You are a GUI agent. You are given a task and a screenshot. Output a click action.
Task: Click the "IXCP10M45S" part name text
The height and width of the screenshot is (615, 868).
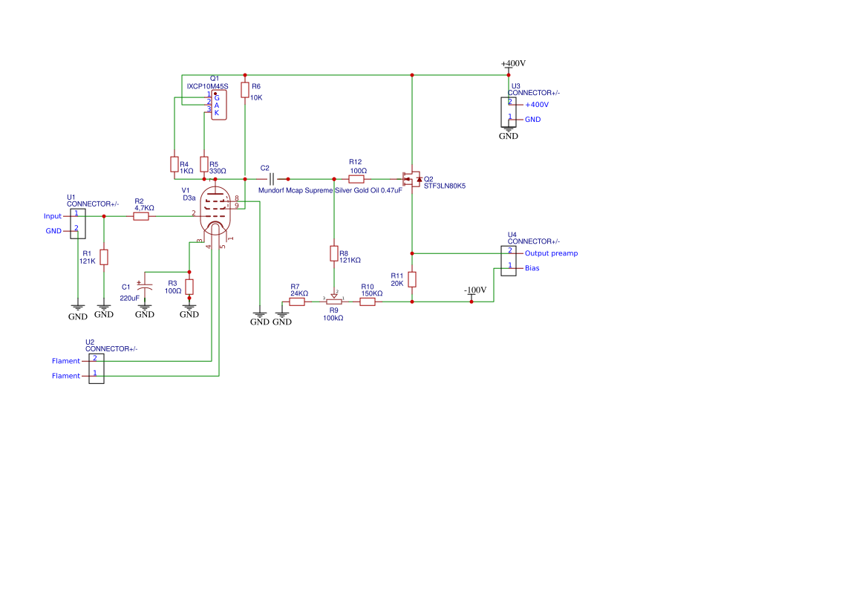[x=208, y=86]
